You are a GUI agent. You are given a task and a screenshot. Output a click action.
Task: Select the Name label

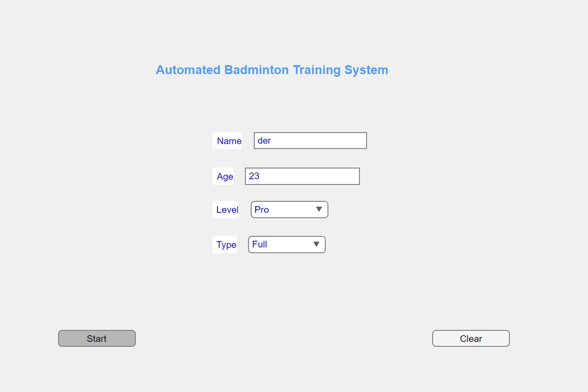pyautogui.click(x=229, y=141)
